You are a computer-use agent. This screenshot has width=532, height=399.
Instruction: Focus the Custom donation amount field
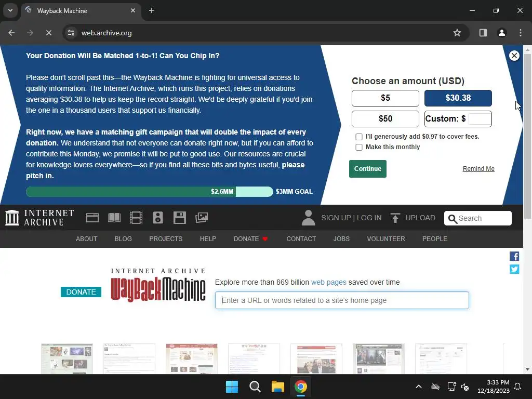[480, 119]
